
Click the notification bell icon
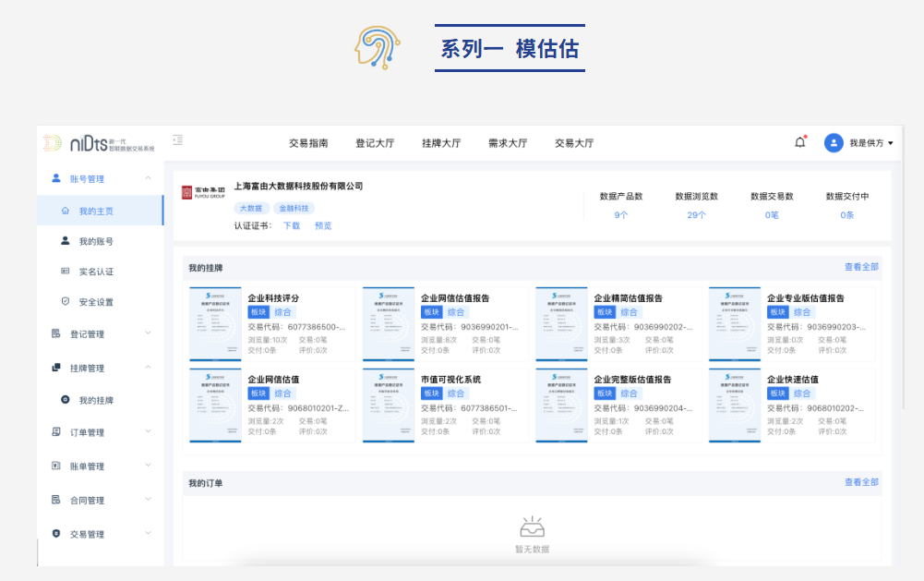tap(799, 142)
